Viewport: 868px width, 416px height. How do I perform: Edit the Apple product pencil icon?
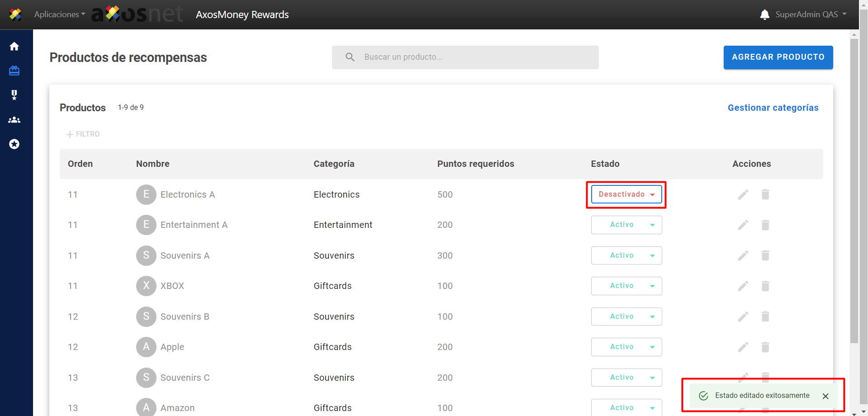(743, 347)
